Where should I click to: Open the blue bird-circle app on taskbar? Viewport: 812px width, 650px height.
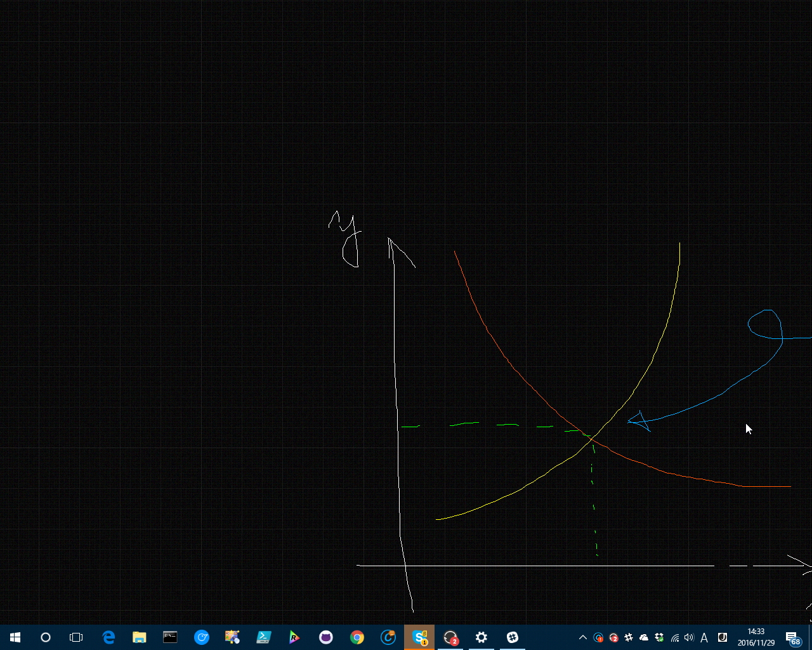tap(202, 637)
